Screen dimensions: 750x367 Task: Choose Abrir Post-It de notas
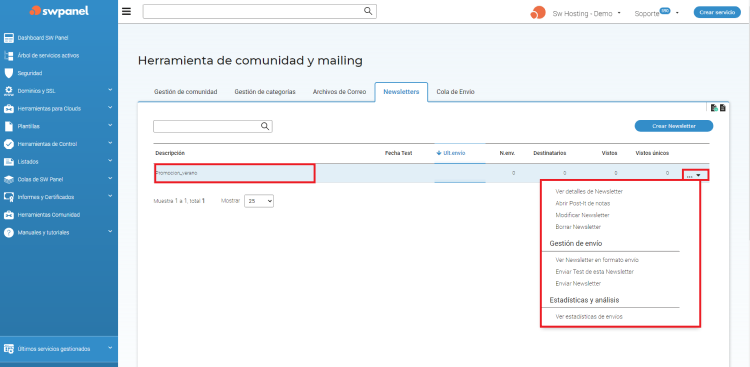click(583, 203)
